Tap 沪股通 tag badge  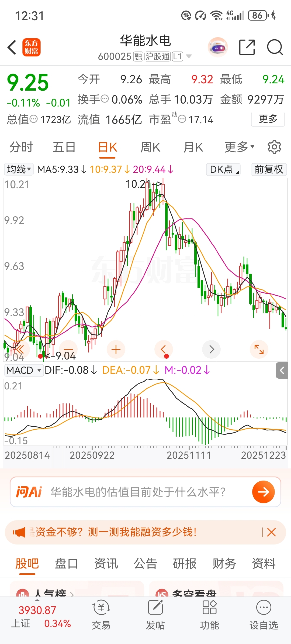point(158,56)
